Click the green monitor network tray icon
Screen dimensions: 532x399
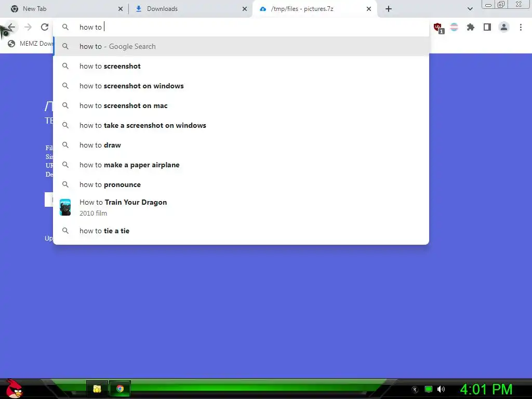429,389
